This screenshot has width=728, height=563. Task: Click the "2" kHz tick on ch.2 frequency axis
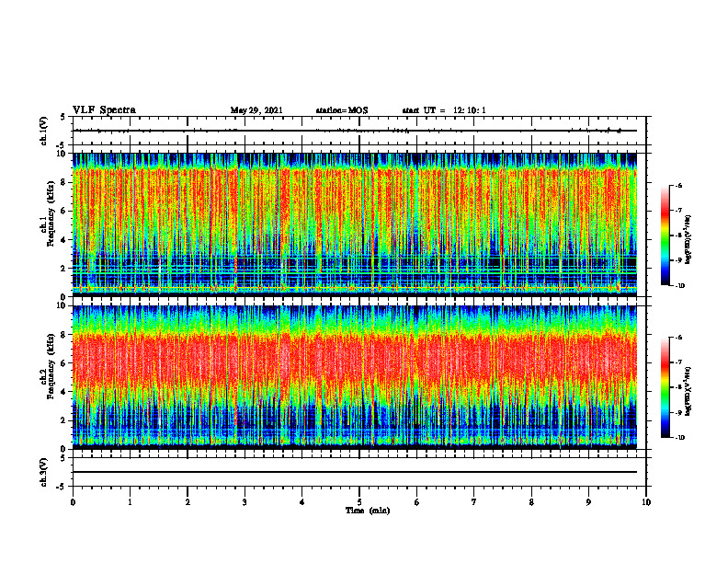pos(64,420)
